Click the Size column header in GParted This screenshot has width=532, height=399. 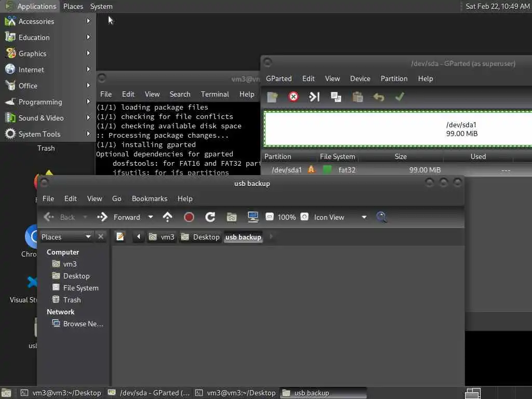point(401,156)
